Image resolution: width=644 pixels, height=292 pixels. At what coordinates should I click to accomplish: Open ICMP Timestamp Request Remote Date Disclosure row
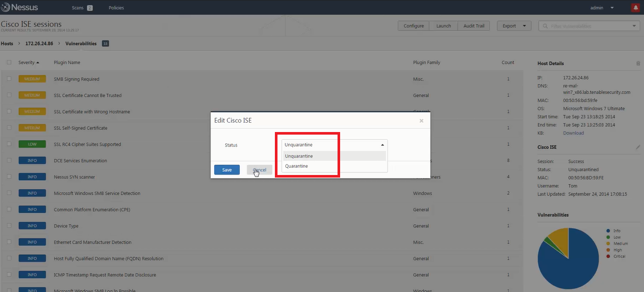point(261,275)
